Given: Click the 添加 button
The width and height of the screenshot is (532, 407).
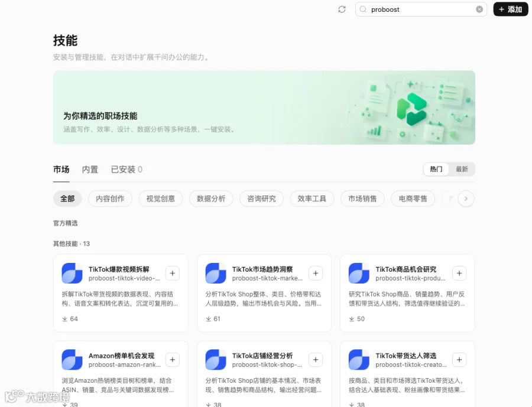Looking at the screenshot, I should click(x=511, y=9).
